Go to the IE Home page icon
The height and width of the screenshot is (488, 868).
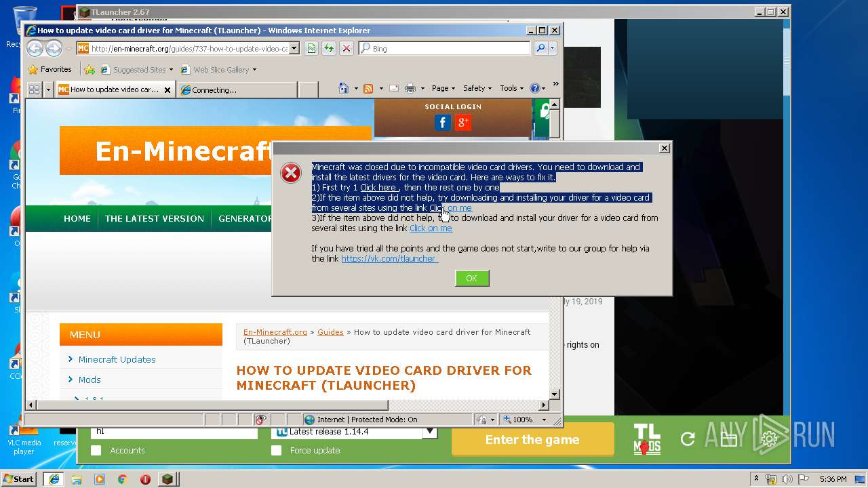(344, 88)
